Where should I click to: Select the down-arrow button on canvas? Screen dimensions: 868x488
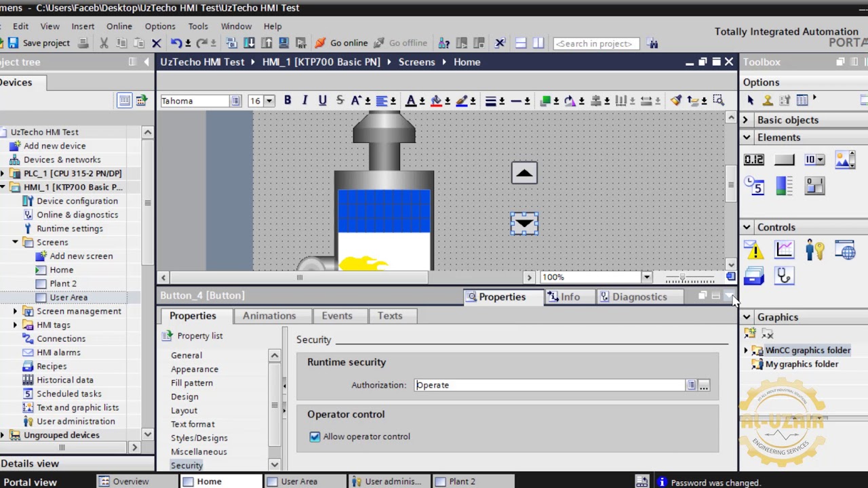[524, 223]
